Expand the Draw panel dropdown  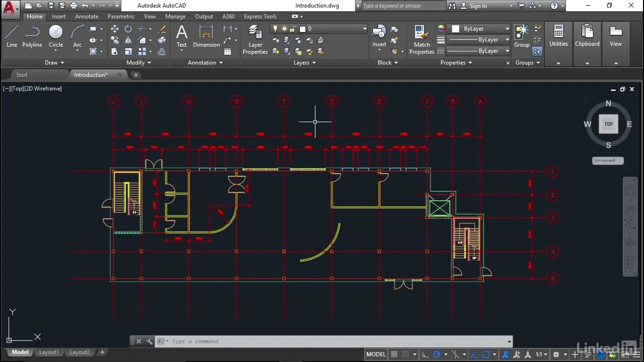coord(55,63)
